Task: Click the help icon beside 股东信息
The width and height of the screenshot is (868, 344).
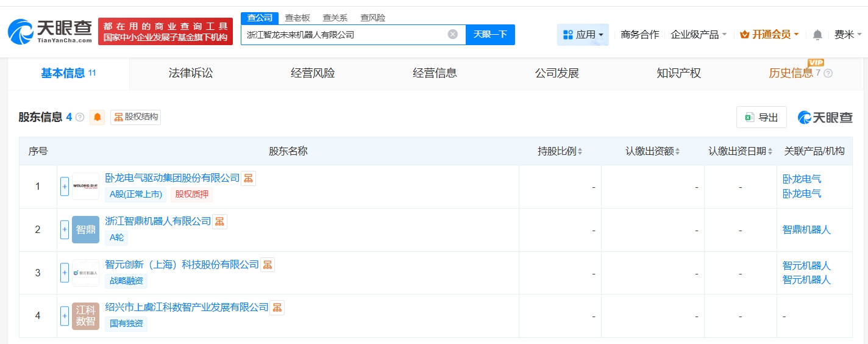Action: [x=80, y=117]
